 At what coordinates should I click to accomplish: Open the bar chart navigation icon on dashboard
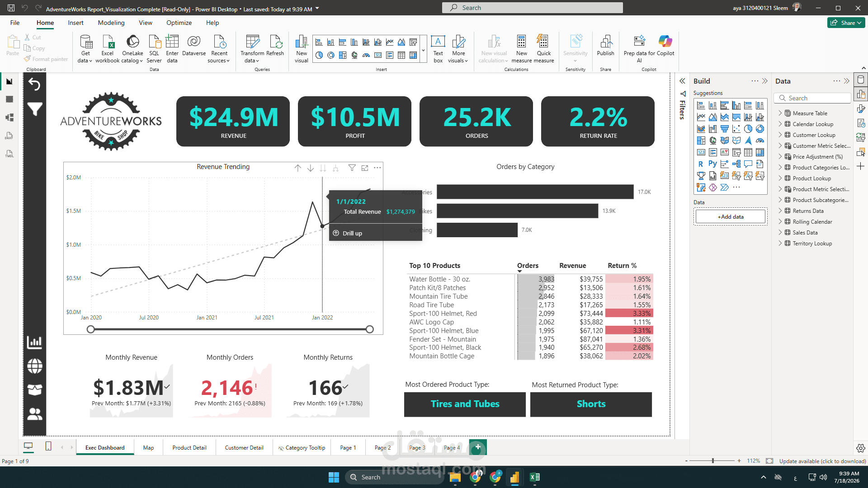[35, 342]
